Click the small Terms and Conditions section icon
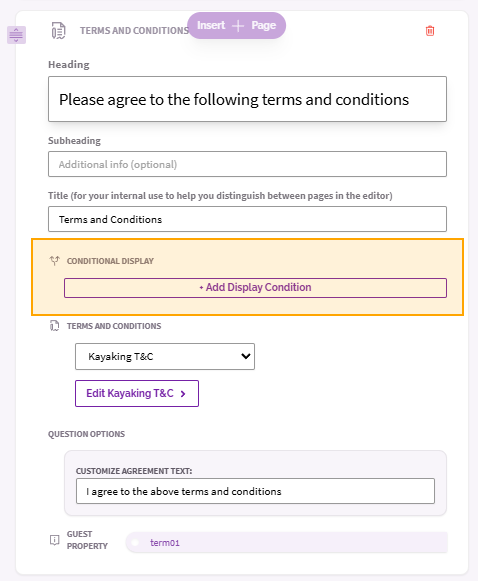This screenshot has height=581, width=478. click(x=54, y=326)
